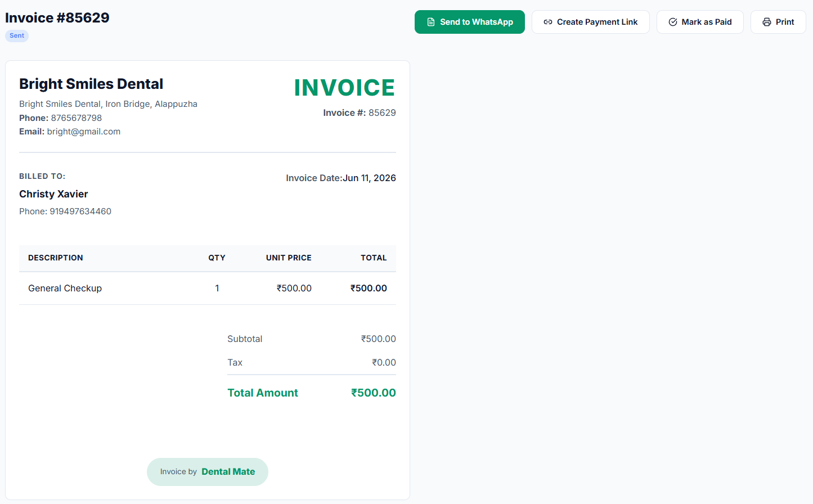
Task: Click the address line mentioning Iron Bridge, Alappuzha
Action: (x=108, y=104)
